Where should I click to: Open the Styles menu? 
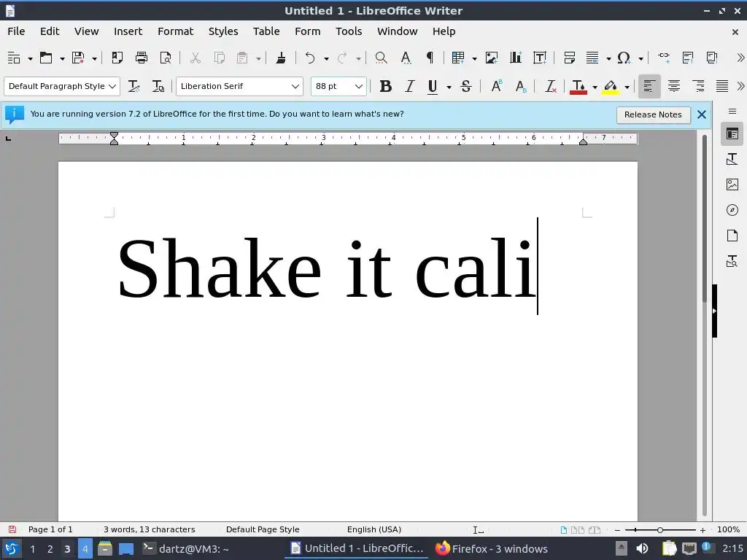pos(223,31)
